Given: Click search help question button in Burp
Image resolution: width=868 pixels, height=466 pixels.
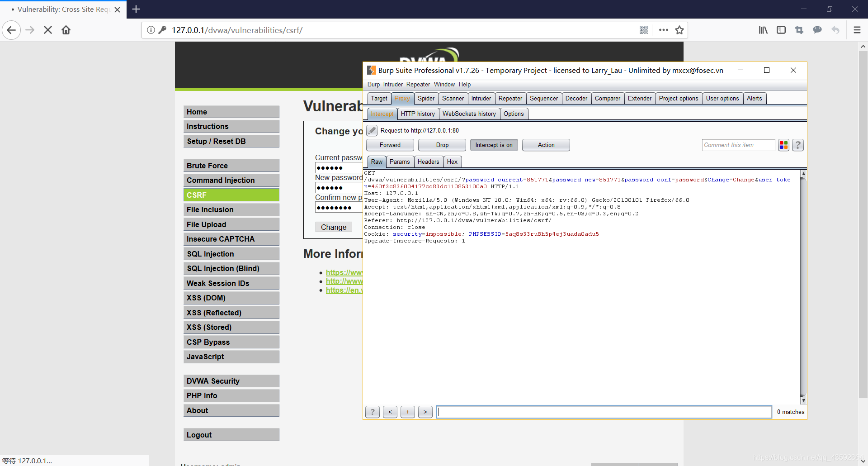Looking at the screenshot, I should (373, 412).
